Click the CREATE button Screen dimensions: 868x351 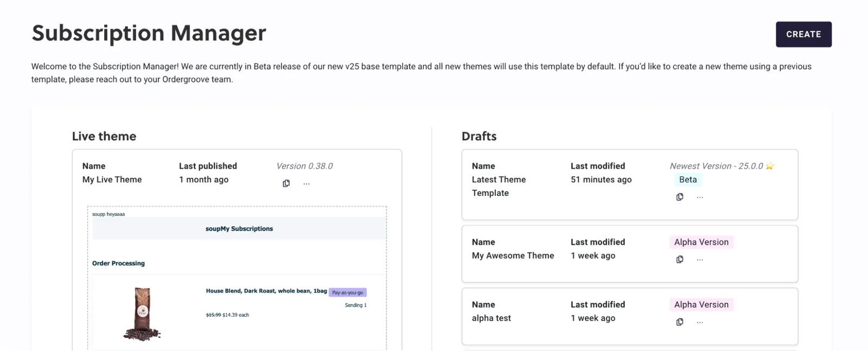click(x=803, y=34)
